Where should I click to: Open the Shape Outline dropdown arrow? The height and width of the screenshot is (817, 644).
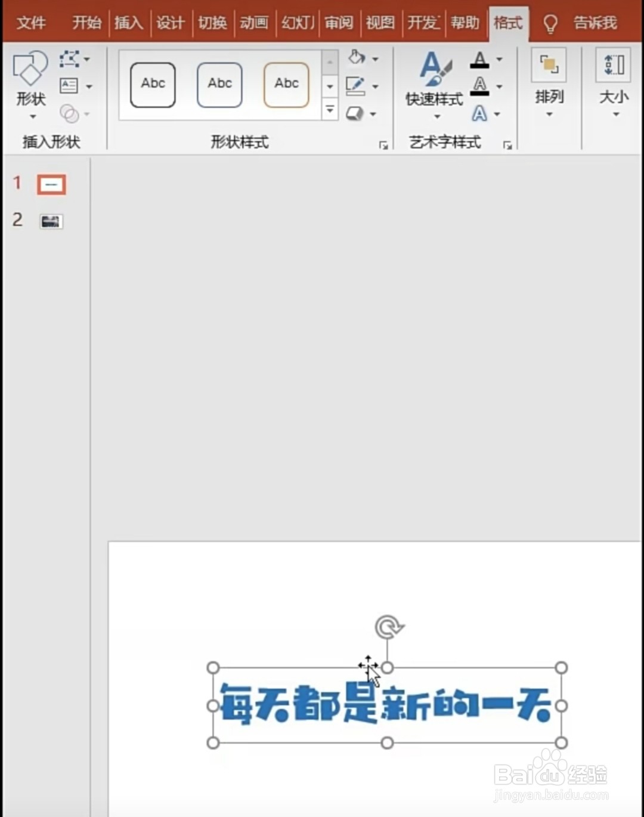(x=374, y=86)
